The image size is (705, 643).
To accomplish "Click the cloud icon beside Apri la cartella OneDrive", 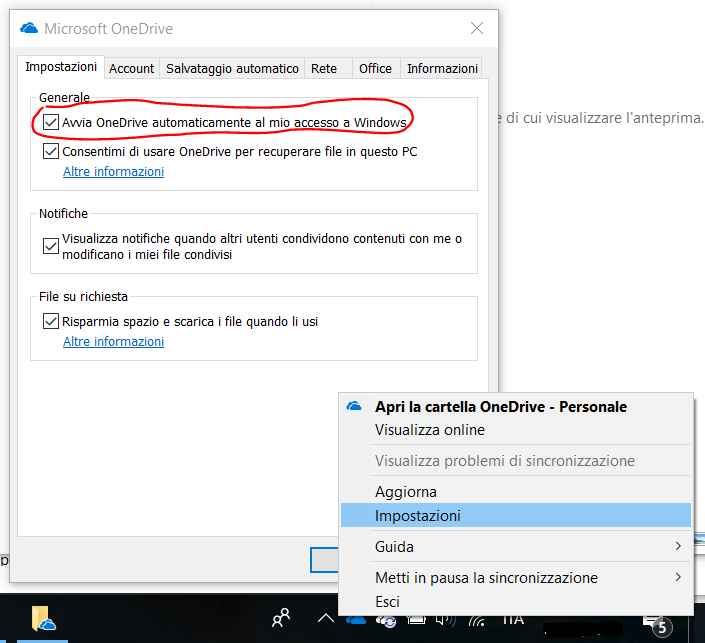I will click(353, 407).
